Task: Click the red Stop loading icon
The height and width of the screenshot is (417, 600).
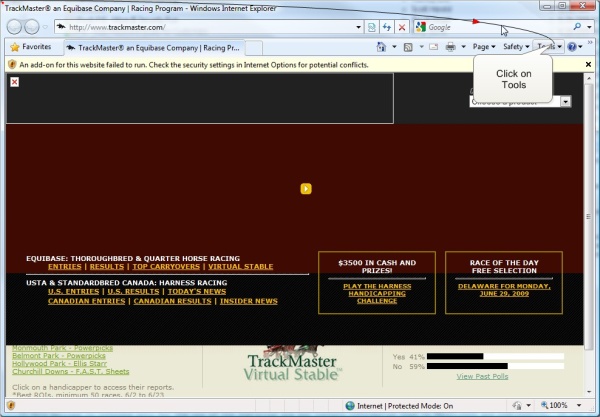Action: point(402,27)
